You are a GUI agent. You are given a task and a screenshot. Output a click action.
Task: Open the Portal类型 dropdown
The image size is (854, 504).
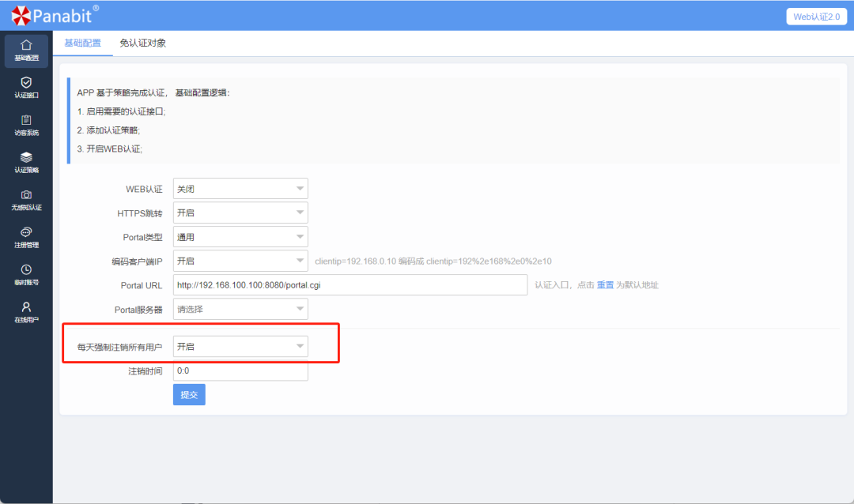coord(240,237)
